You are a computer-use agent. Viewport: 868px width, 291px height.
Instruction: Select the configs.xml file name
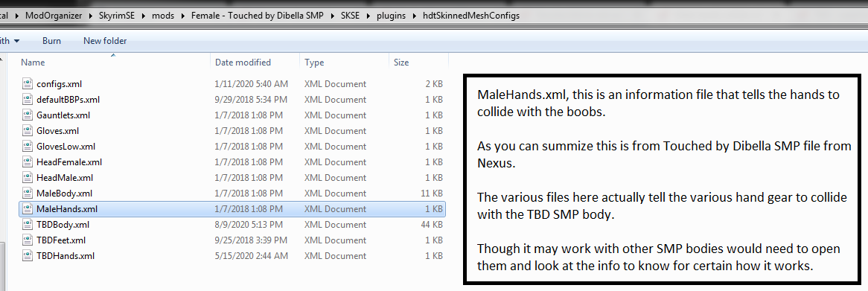point(60,84)
